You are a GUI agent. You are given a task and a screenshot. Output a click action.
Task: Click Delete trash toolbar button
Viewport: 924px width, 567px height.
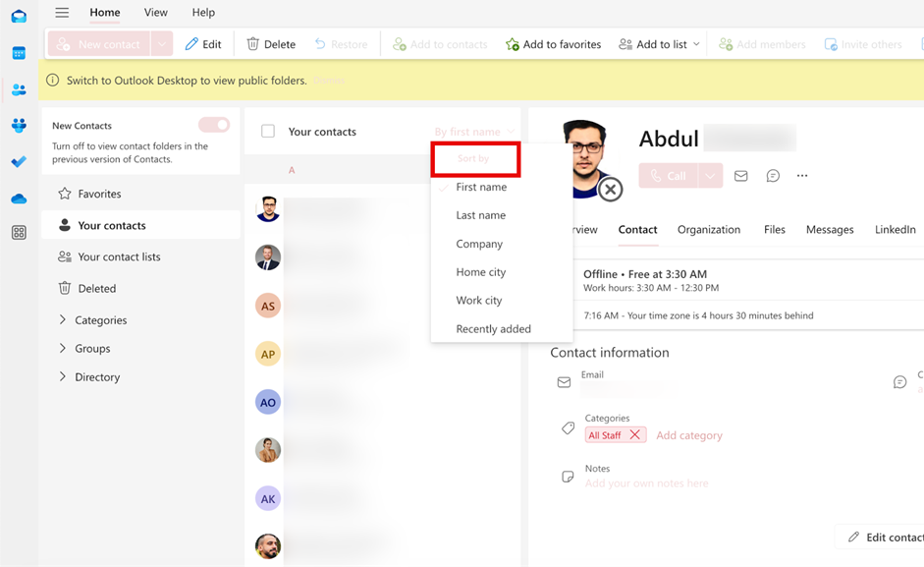(x=271, y=44)
